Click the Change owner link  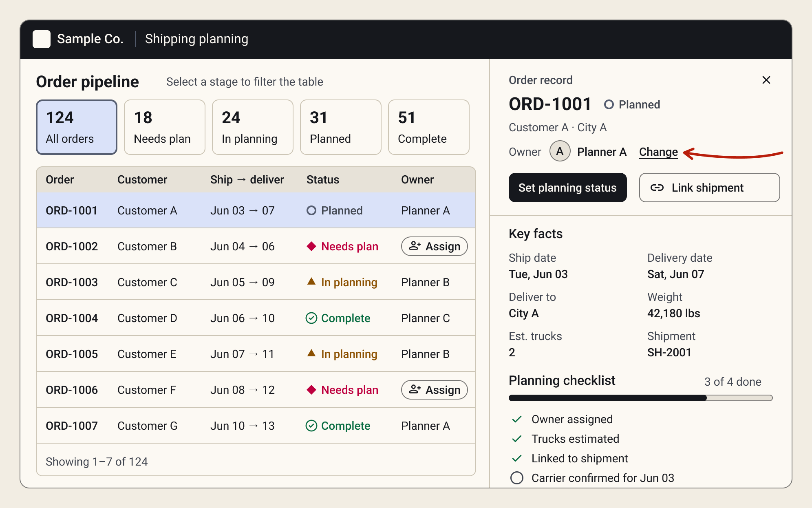pos(658,152)
